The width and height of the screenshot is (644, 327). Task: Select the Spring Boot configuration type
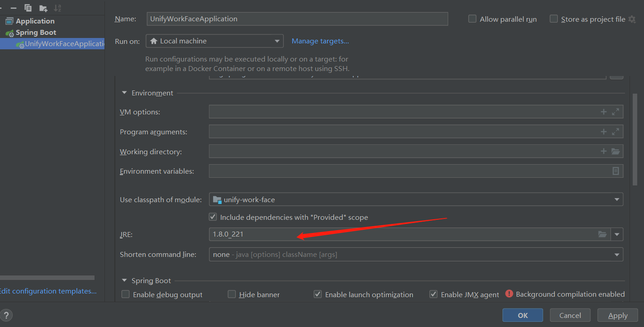(34, 32)
